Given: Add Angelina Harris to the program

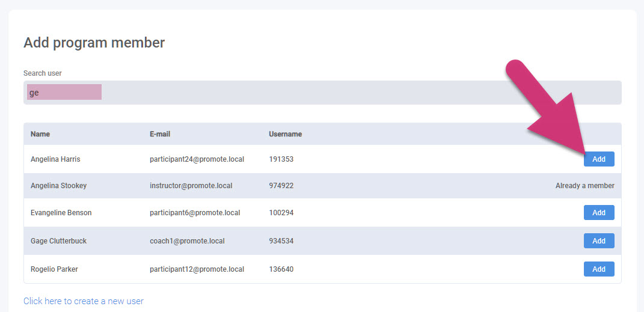Looking at the screenshot, I should click(598, 159).
